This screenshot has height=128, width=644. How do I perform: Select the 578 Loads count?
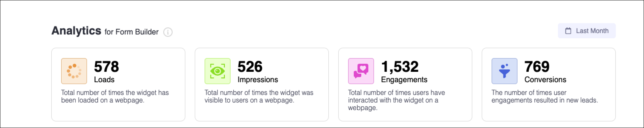[107, 67]
